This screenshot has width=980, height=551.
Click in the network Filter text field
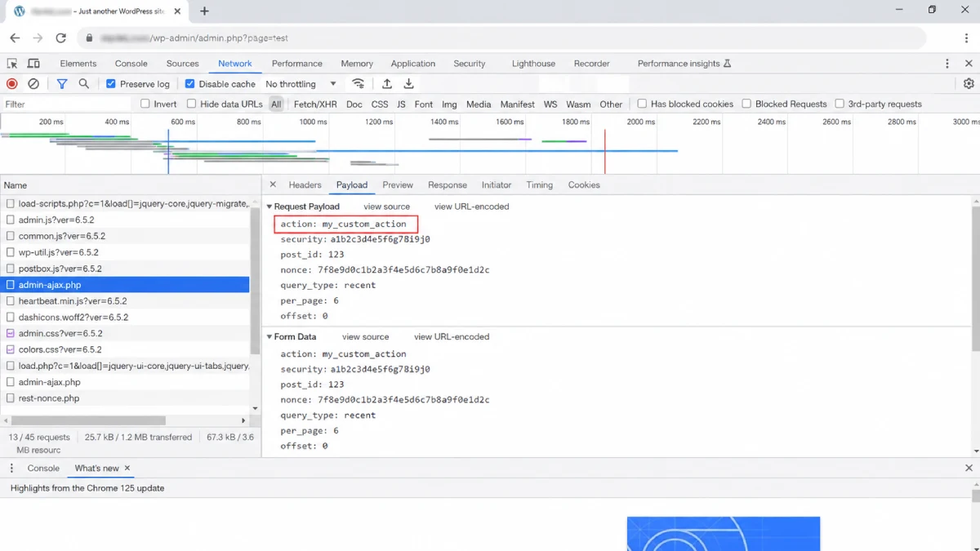point(66,104)
